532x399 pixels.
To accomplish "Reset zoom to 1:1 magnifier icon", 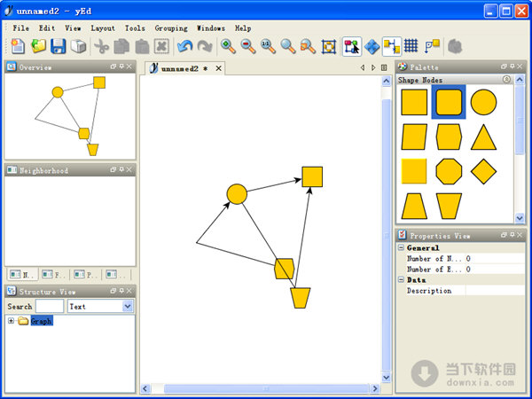I will [x=268, y=46].
